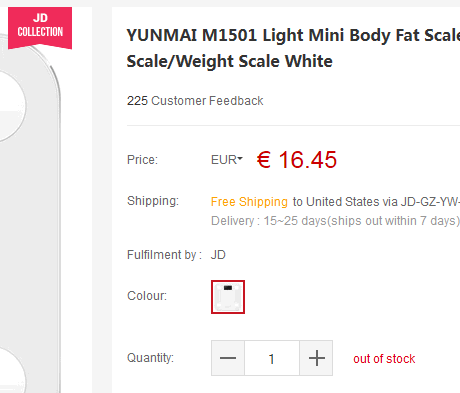
Task: Click the Colour label
Action: click(x=147, y=296)
